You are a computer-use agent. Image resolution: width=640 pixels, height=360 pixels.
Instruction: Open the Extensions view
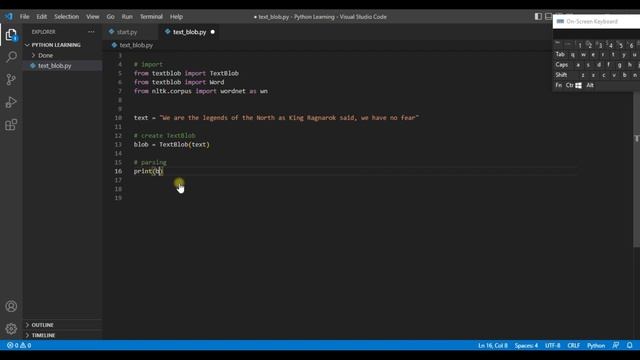click(x=11, y=124)
